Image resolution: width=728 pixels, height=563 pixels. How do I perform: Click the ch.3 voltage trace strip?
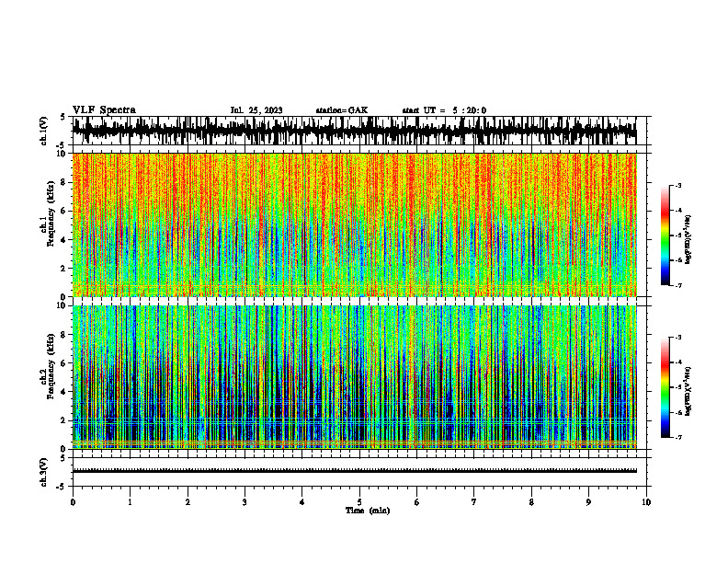click(x=361, y=472)
